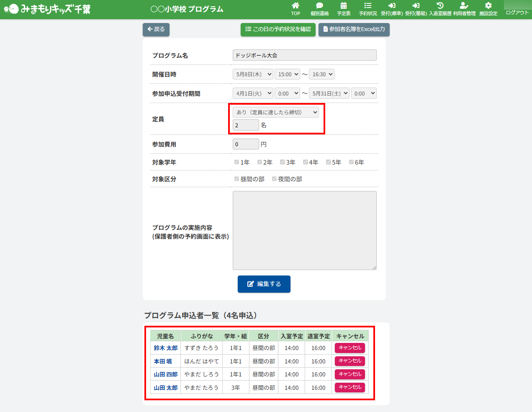Open 予約状況 list icon
Image resolution: width=532 pixels, height=412 pixels.
[368, 6]
